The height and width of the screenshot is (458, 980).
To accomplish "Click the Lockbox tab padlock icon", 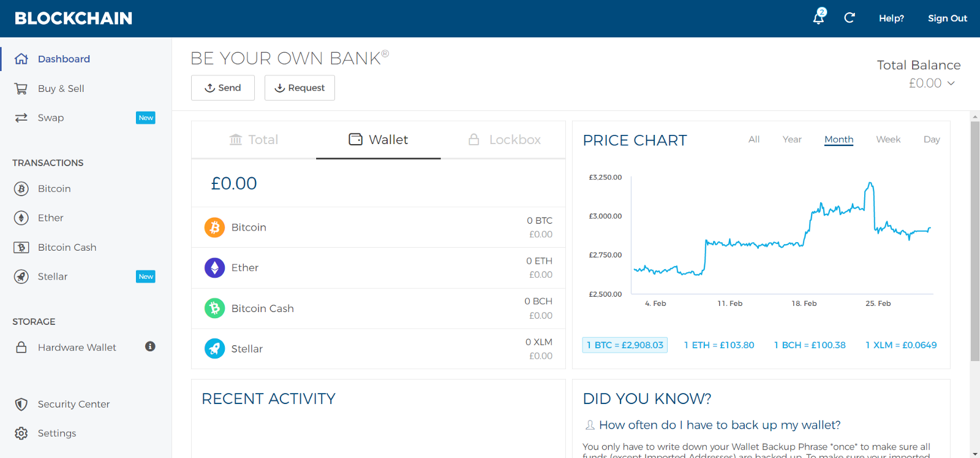I will click(474, 139).
